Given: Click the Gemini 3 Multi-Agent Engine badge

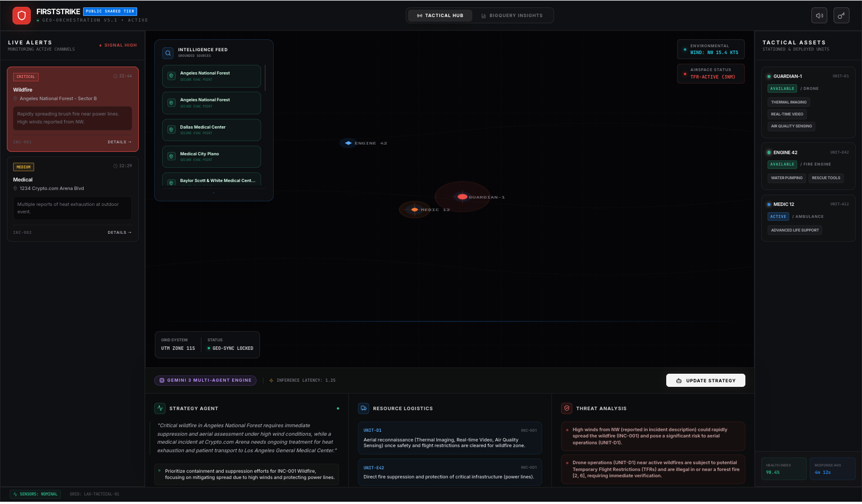Looking at the screenshot, I should (205, 380).
